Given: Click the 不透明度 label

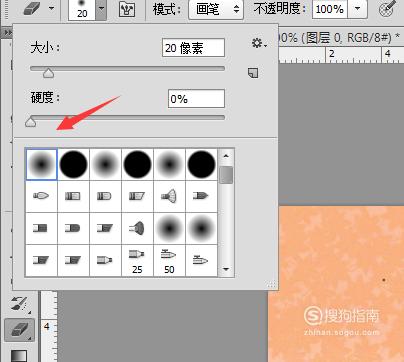Looking at the screenshot, I should 279,9.
